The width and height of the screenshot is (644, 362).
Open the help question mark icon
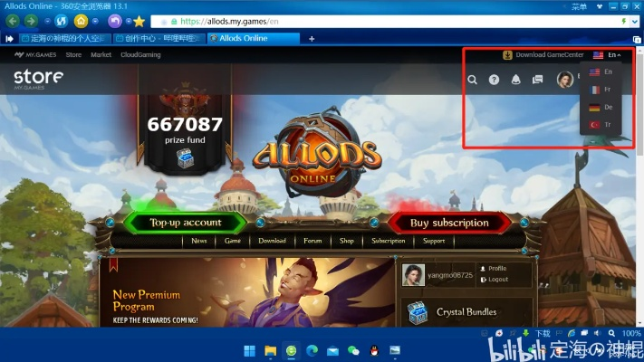494,80
